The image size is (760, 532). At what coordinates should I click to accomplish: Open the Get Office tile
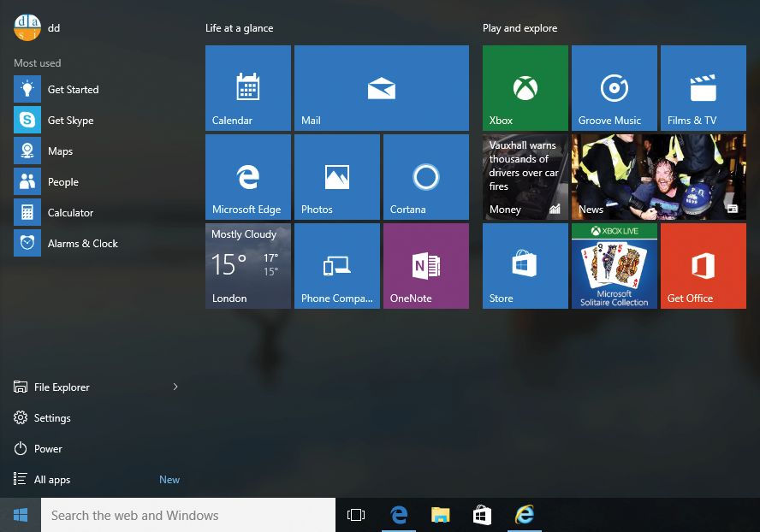[x=703, y=265]
